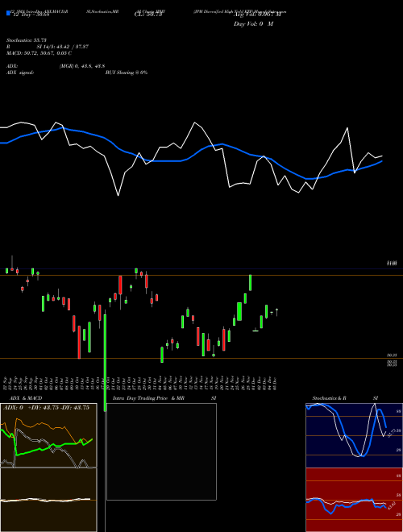
Task: Select the 'ADX: 0 +DY: 43.75 -DY: 43.75' header
Action: click(46, 408)
